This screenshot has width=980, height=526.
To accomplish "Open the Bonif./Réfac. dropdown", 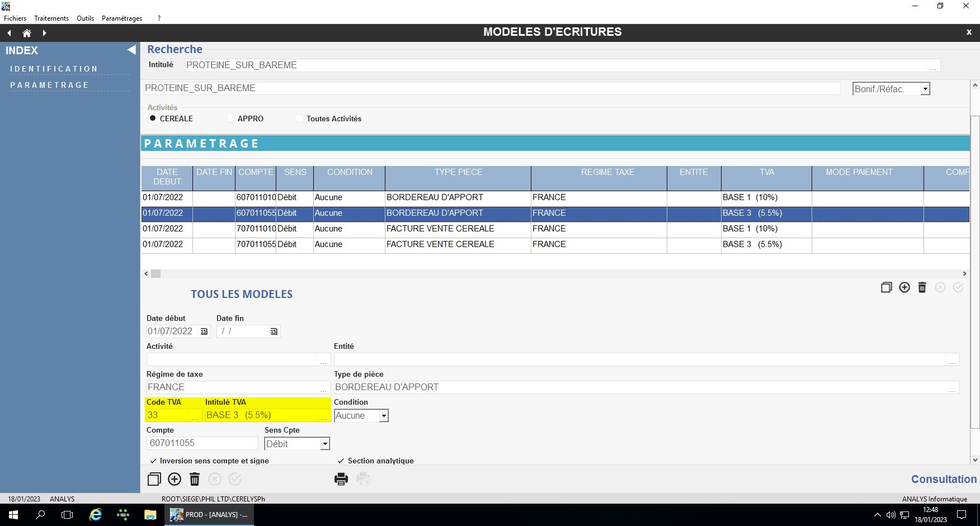I will (925, 89).
